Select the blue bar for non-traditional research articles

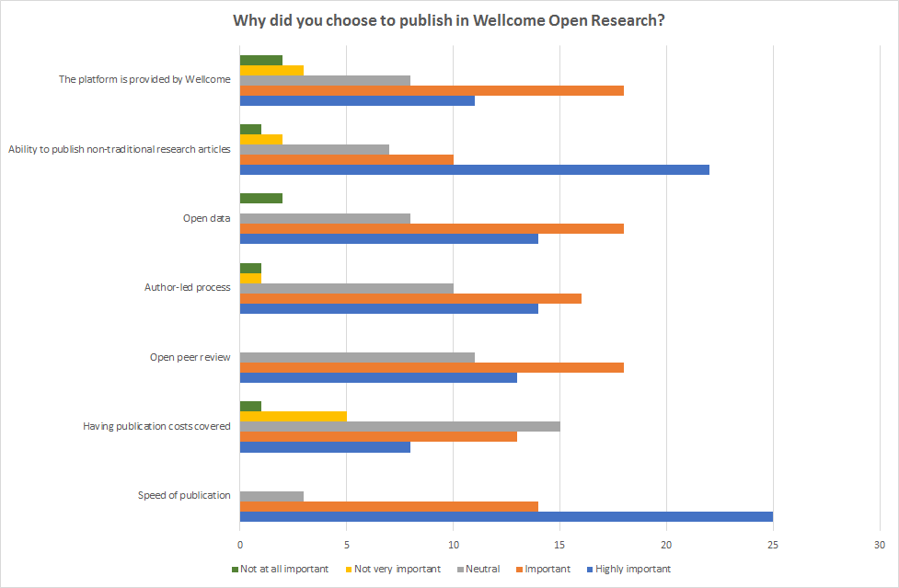[474, 169]
